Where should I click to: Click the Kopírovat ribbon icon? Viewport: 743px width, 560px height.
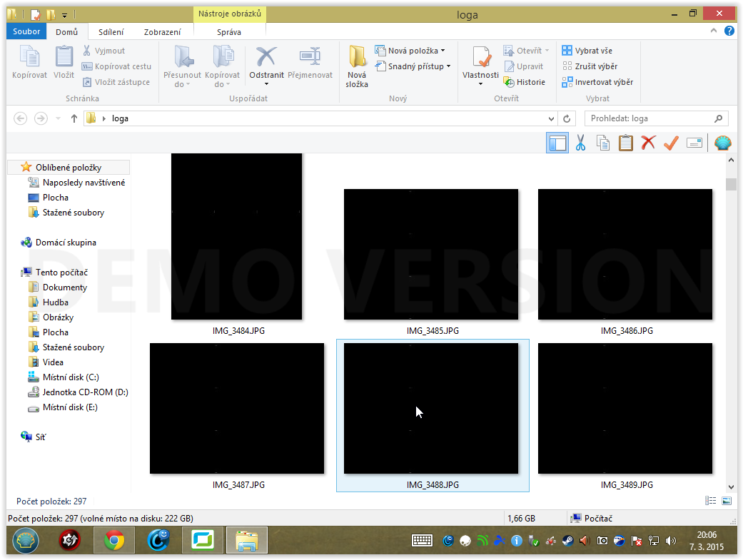[29, 61]
